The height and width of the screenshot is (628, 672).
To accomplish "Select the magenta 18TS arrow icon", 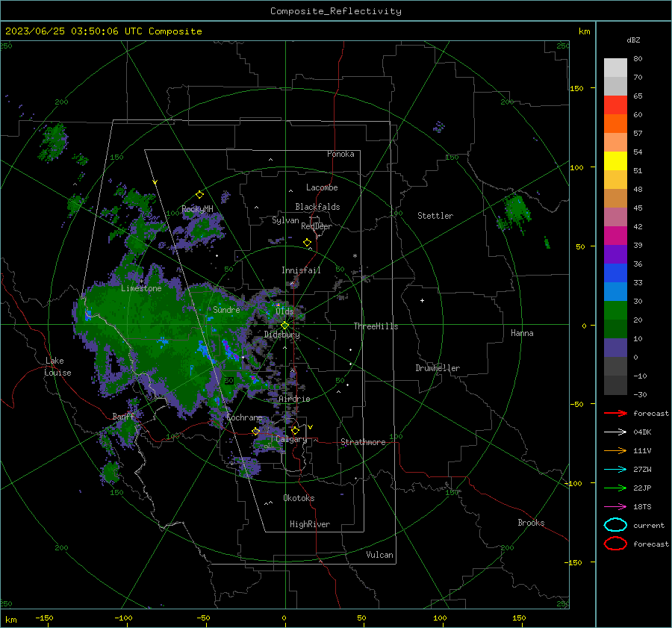I will pyautogui.click(x=615, y=507).
